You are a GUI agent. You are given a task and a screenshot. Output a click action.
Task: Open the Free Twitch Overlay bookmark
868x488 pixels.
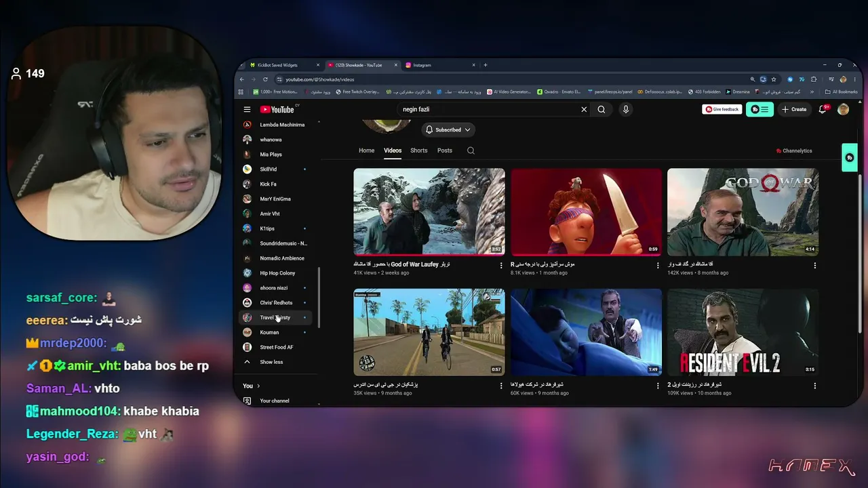pyautogui.click(x=357, y=91)
